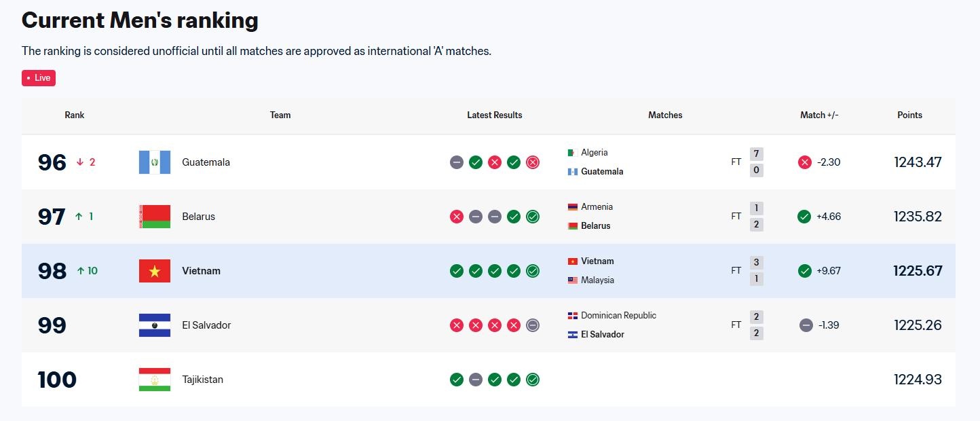The image size is (980, 421).
Task: Select the Dominican Republic match entry
Action: click(618, 316)
